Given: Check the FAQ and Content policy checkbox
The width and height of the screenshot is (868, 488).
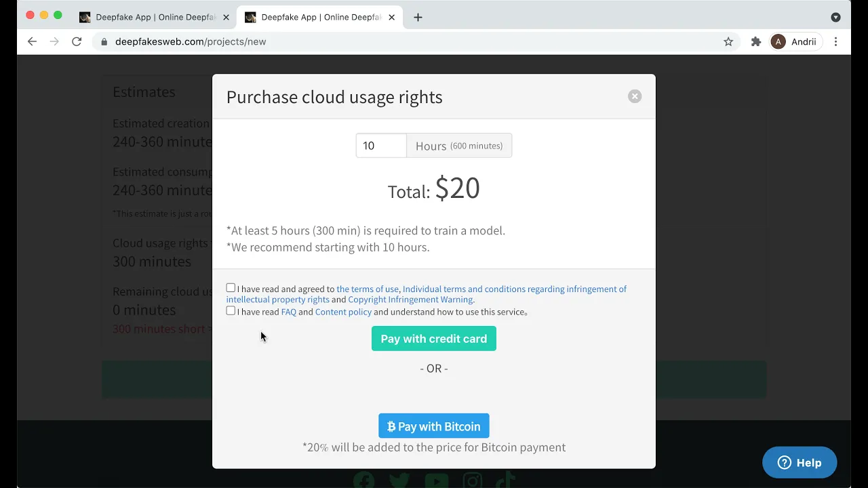Looking at the screenshot, I should tap(231, 311).
